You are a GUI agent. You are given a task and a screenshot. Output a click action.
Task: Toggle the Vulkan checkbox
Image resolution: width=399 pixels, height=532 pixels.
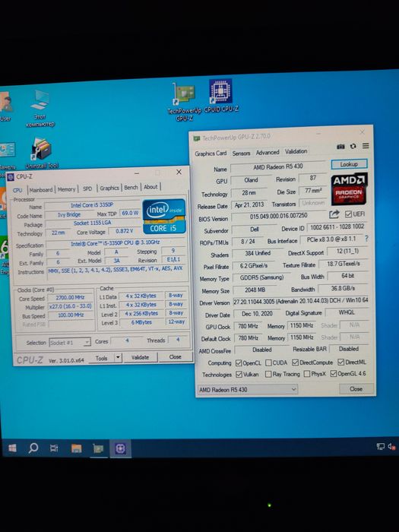(x=239, y=374)
